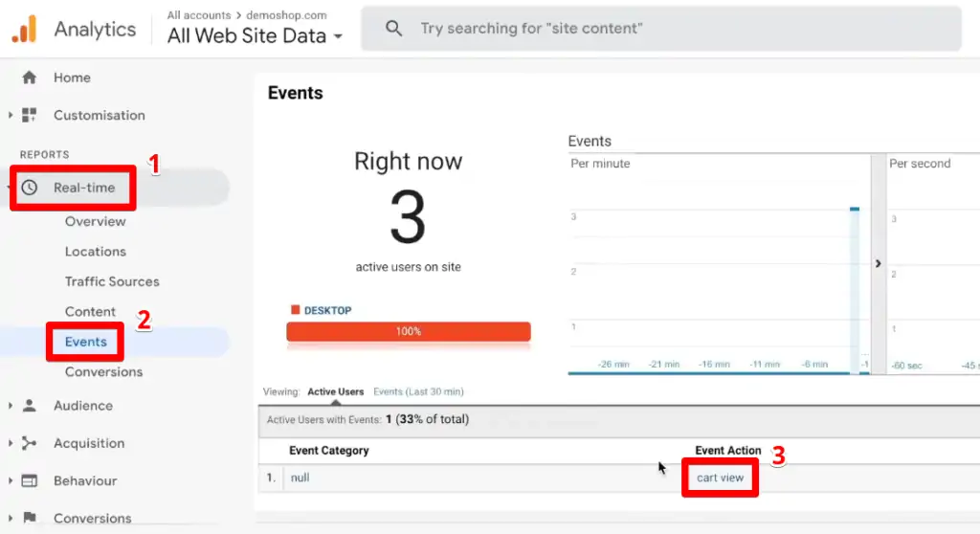Screen dimensions: 980x534
Task: Switch to Active Users view tab
Action: 336,391
